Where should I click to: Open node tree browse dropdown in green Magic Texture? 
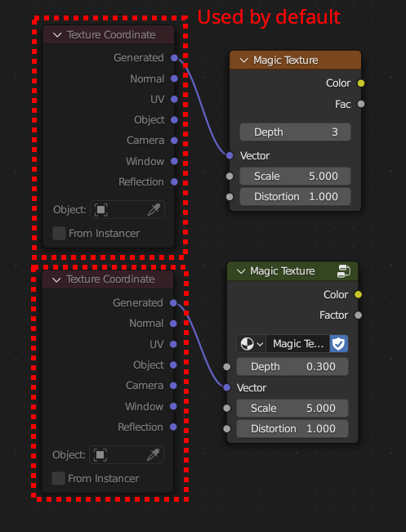tap(252, 344)
